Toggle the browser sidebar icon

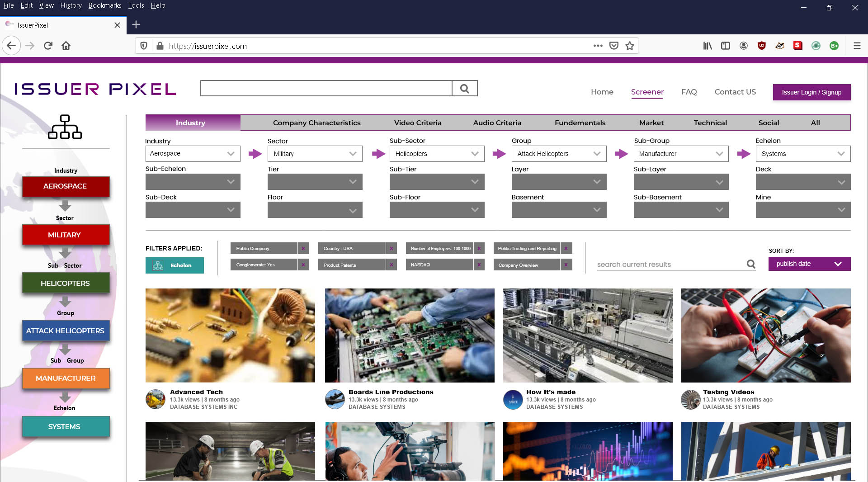coord(726,46)
